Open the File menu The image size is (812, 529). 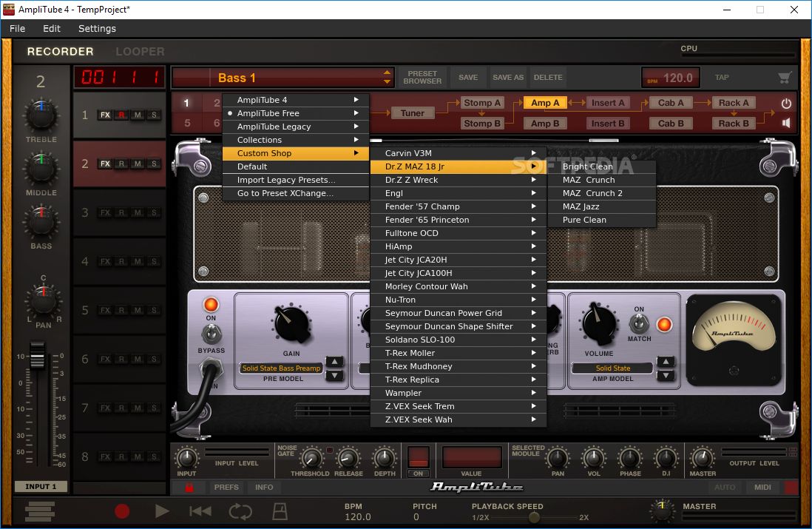click(x=17, y=29)
